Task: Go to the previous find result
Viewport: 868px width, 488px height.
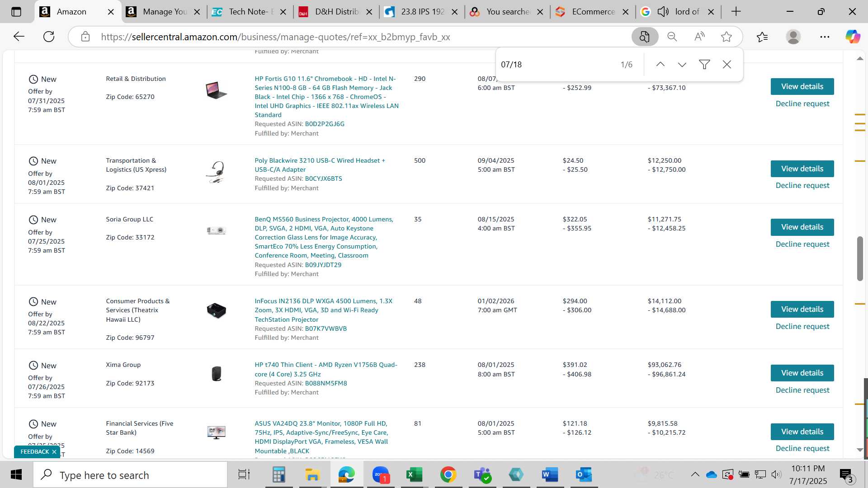Action: (x=660, y=65)
